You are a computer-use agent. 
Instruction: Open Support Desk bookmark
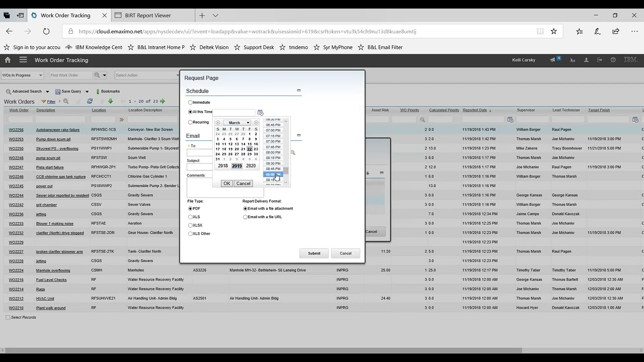click(254, 47)
